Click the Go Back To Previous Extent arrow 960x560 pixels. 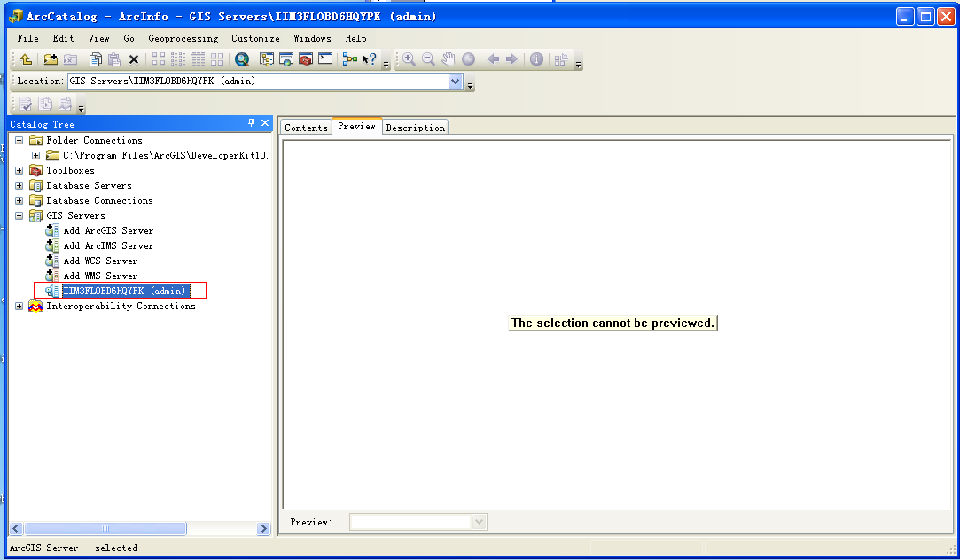pyautogui.click(x=493, y=59)
